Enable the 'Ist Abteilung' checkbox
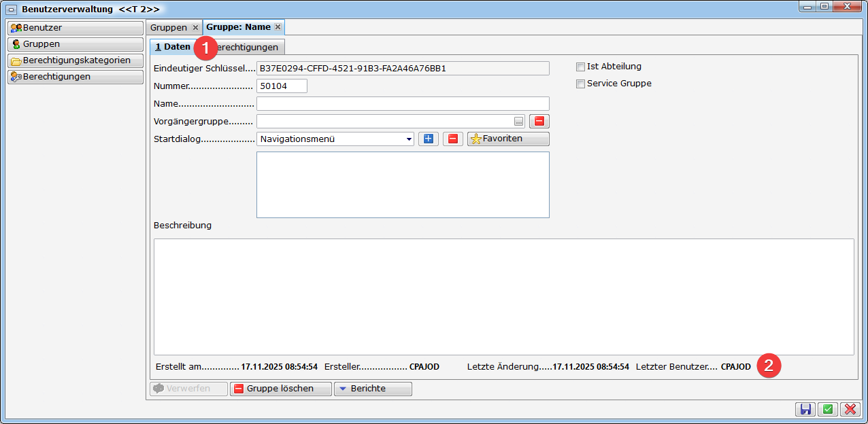 pyautogui.click(x=580, y=67)
